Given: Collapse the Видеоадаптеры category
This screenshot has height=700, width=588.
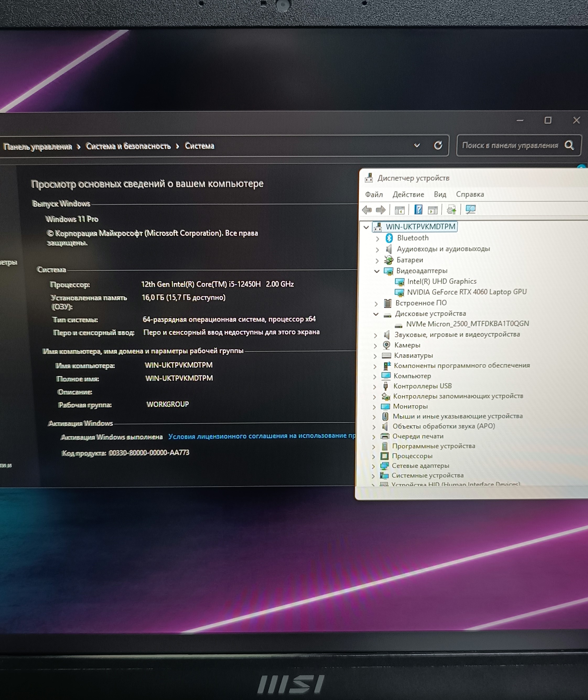Looking at the screenshot, I should pyautogui.click(x=377, y=271).
